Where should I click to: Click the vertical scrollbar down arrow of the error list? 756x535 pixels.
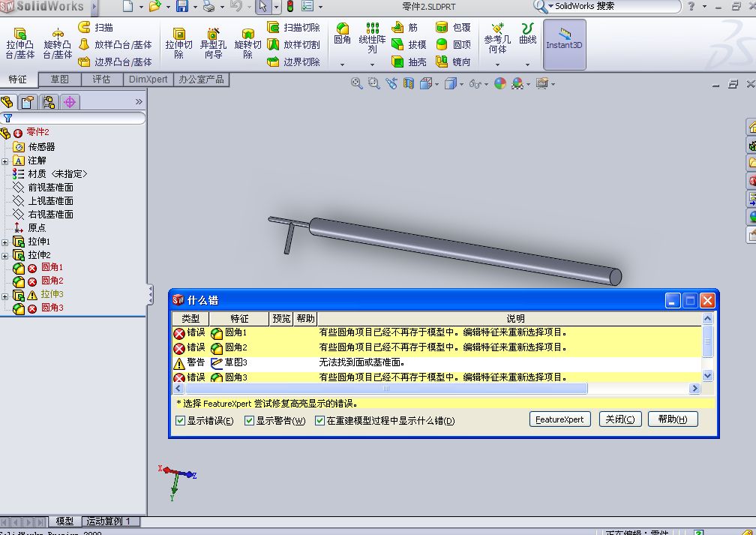click(707, 375)
